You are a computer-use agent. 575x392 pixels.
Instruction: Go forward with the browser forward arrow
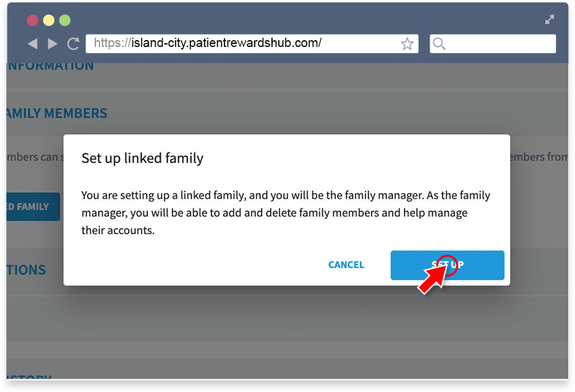[53, 44]
